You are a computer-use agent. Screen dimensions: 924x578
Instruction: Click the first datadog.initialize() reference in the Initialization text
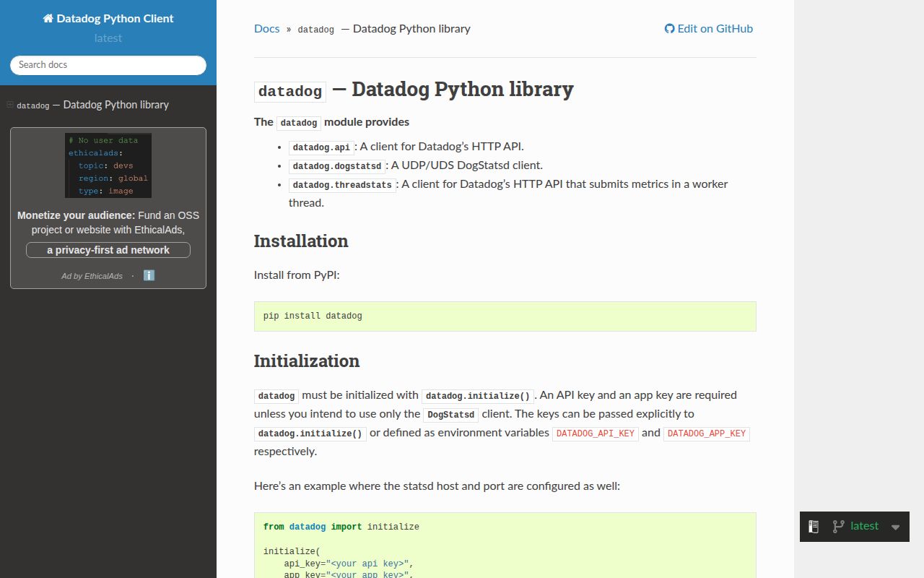click(x=478, y=396)
